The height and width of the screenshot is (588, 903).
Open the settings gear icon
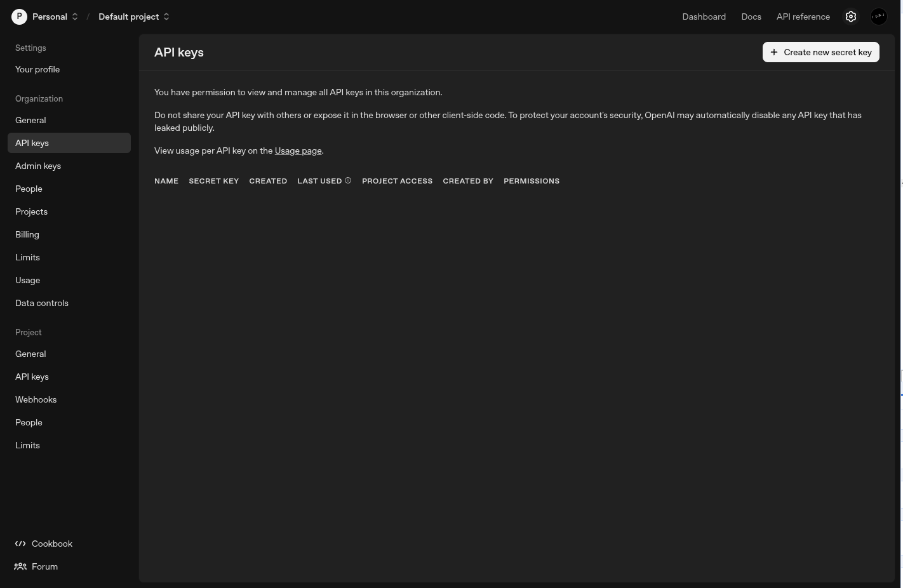851,17
